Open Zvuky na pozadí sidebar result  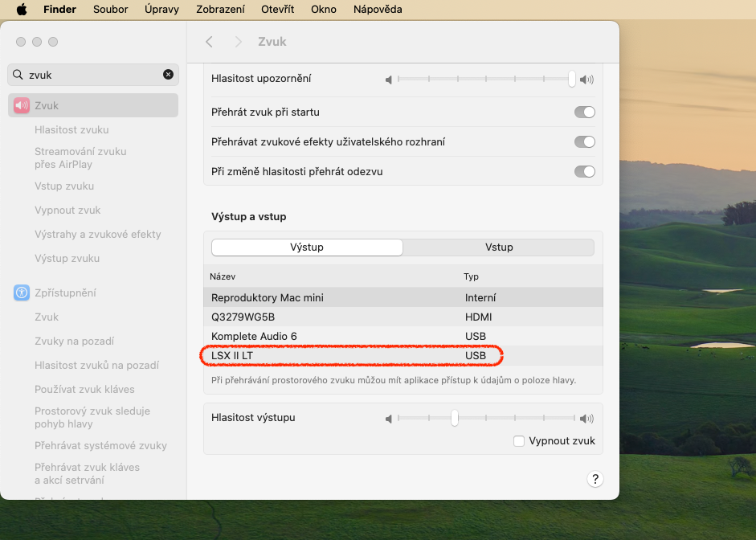[x=74, y=341]
